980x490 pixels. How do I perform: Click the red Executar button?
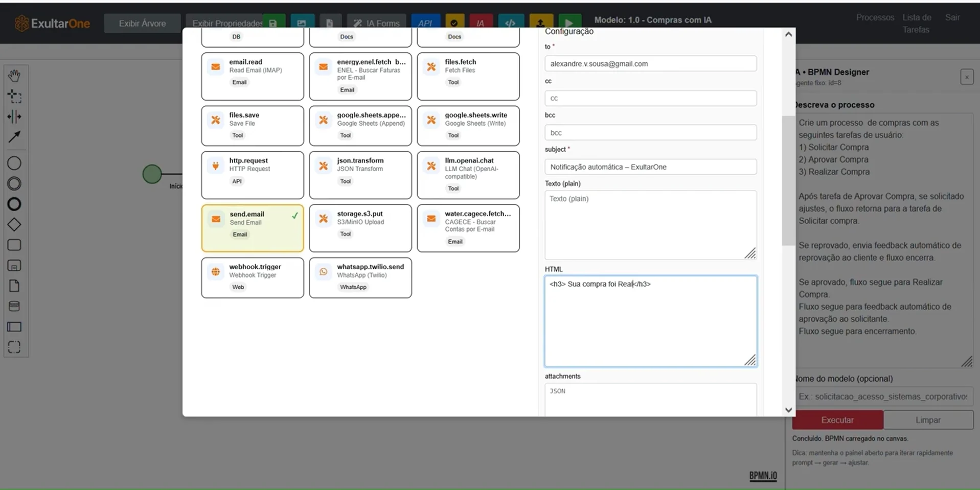pyautogui.click(x=837, y=420)
